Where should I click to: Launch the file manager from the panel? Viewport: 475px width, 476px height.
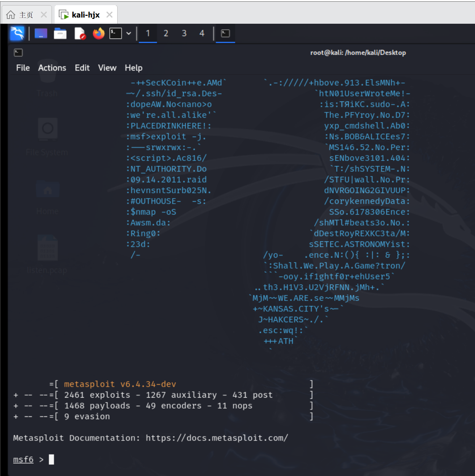[x=60, y=33]
